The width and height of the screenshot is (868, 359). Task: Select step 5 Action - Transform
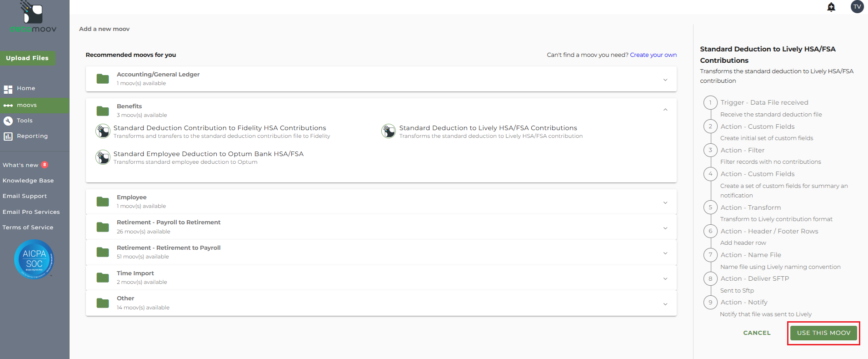click(750, 207)
